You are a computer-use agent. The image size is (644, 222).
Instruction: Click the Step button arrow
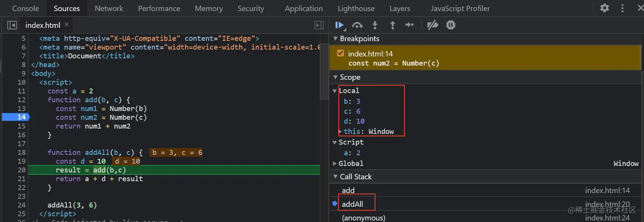(x=409, y=25)
